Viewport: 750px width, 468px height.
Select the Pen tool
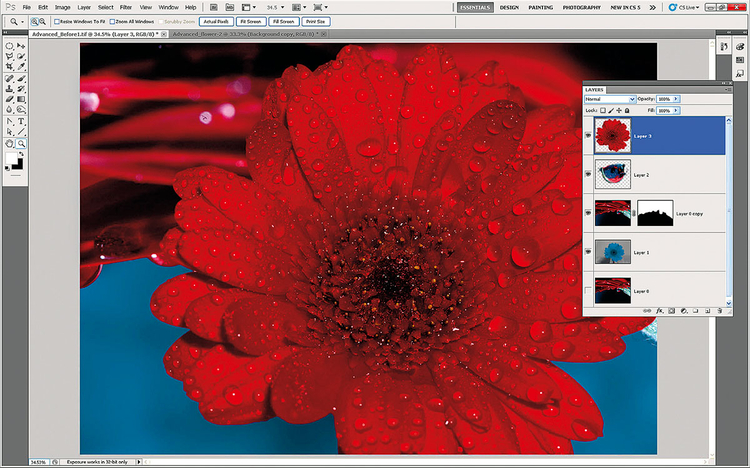point(9,122)
